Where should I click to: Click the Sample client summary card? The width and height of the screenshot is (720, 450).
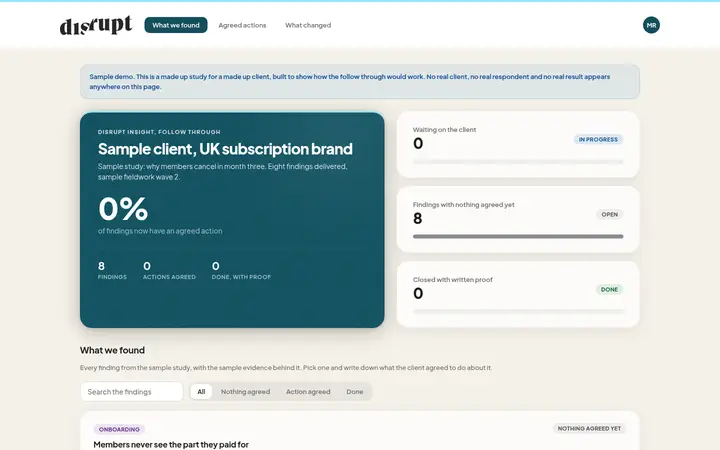tap(232, 220)
